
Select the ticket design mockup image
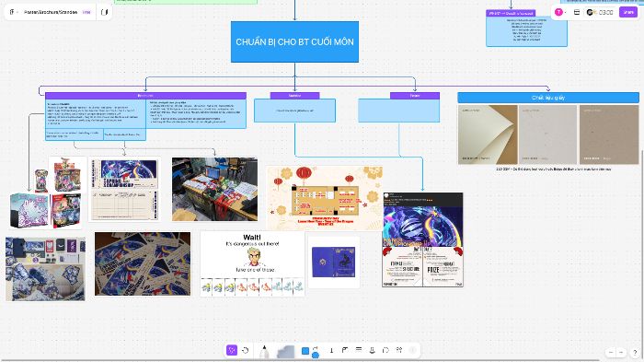125,190
